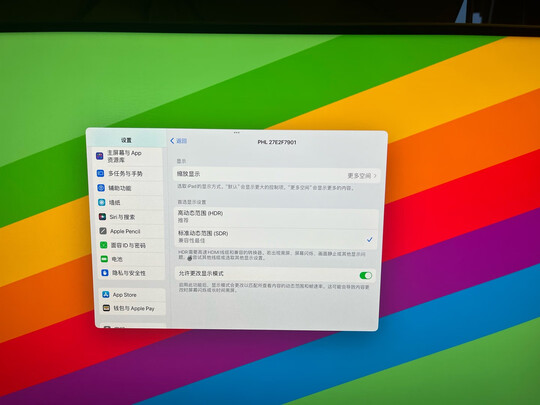The height and width of the screenshot is (405, 540).
Task: Go back using the 返回 button
Action: [x=178, y=141]
